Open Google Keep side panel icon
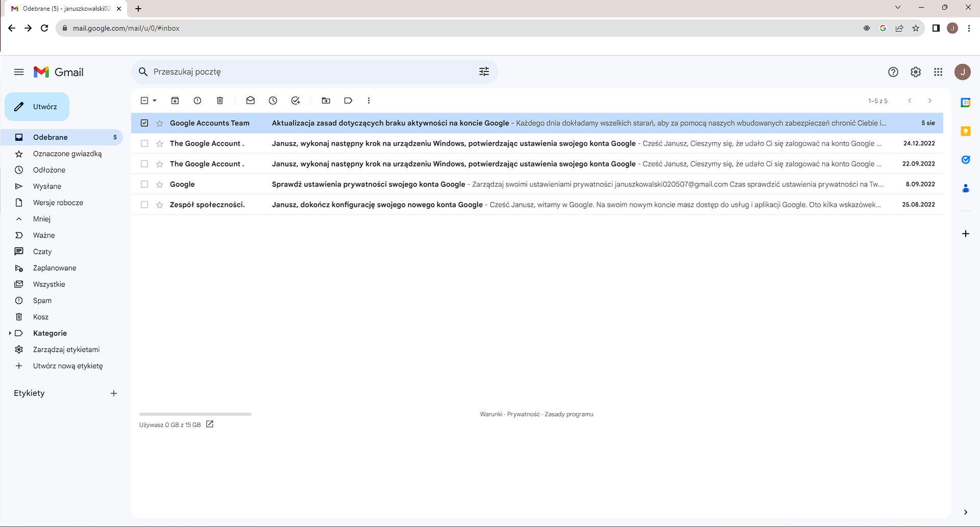The image size is (980, 527). point(965,131)
